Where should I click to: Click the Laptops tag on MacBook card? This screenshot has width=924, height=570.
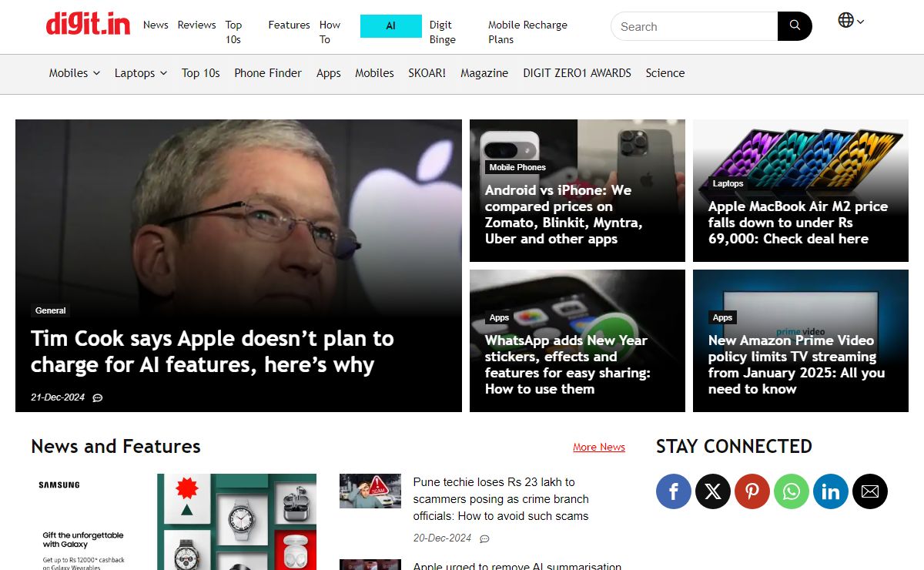pos(728,183)
